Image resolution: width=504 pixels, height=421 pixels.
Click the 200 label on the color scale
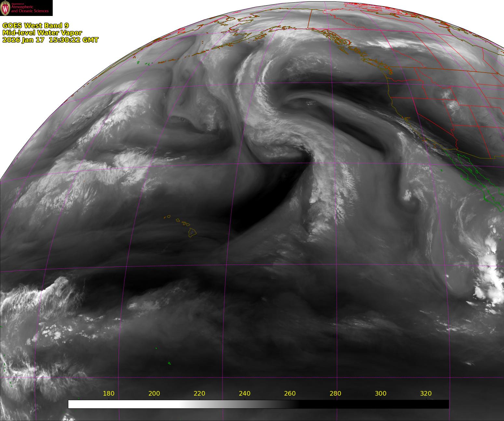coord(154,394)
